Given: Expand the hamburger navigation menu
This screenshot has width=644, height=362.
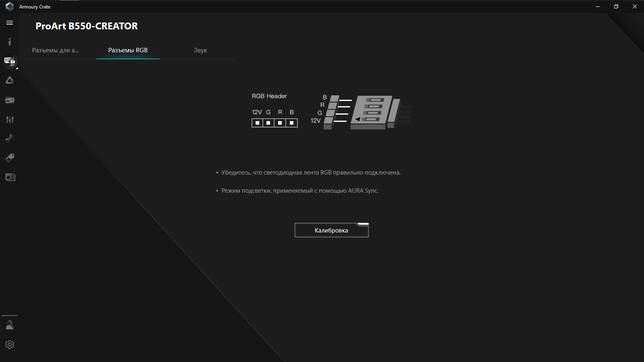Looking at the screenshot, I should click(9, 23).
